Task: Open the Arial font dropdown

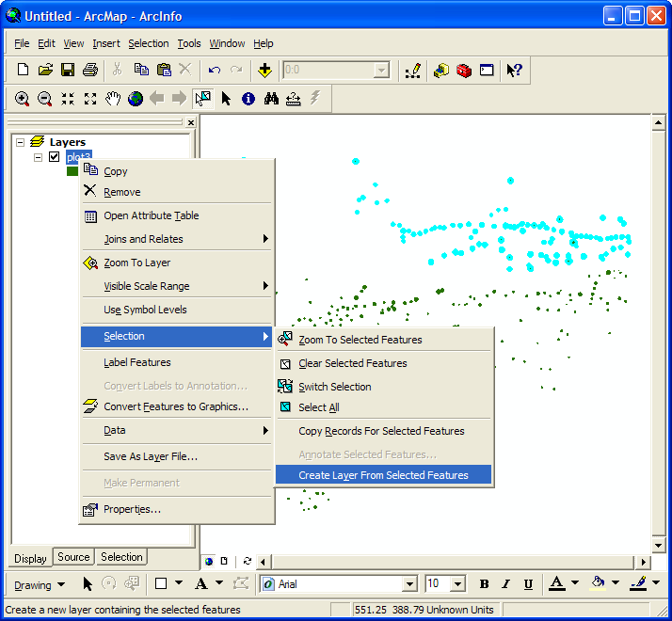Action: click(x=409, y=584)
